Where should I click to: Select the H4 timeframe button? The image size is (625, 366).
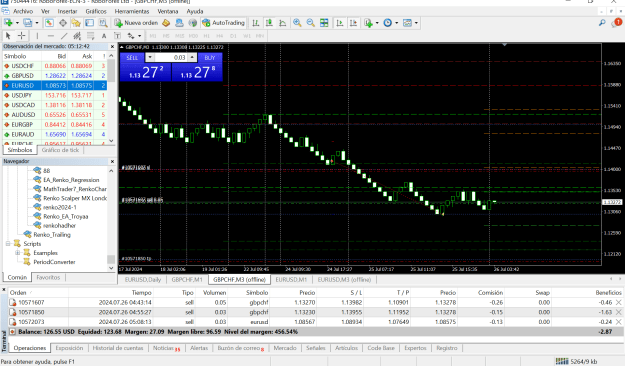click(x=220, y=36)
